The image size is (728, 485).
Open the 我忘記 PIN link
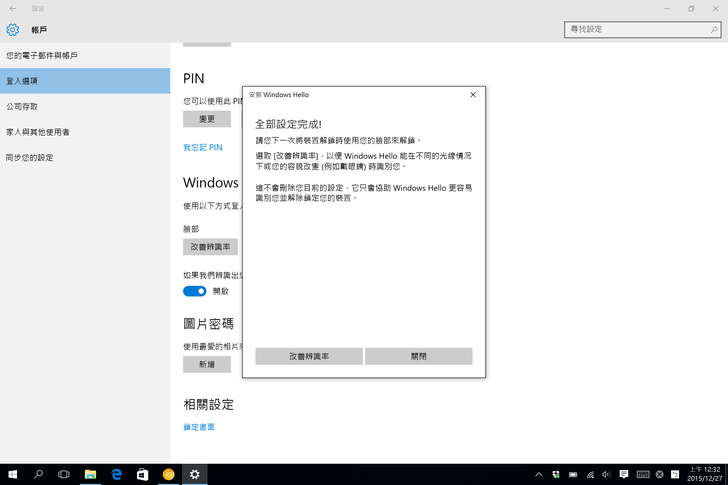[203, 148]
